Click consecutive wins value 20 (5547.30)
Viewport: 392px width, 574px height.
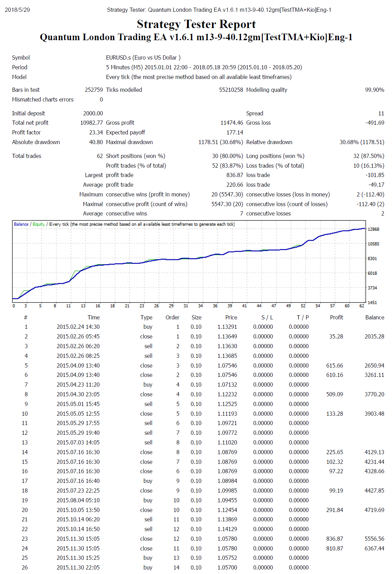[228, 194]
